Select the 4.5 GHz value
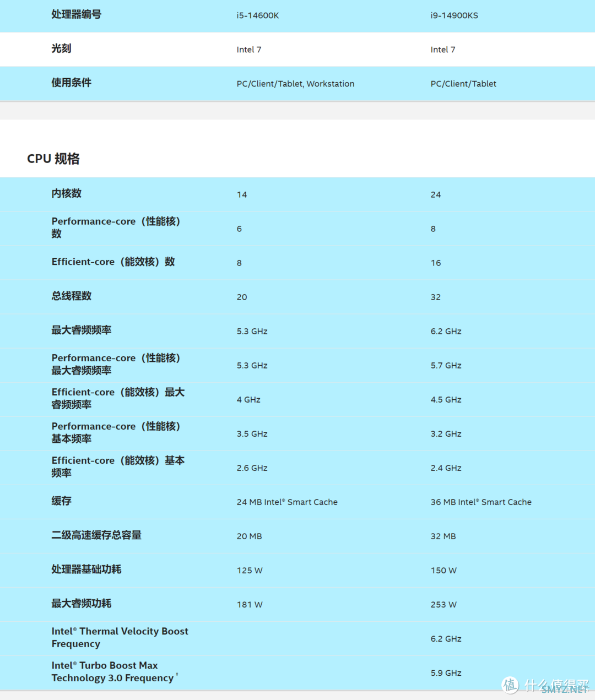The height and width of the screenshot is (700, 595). point(446,399)
